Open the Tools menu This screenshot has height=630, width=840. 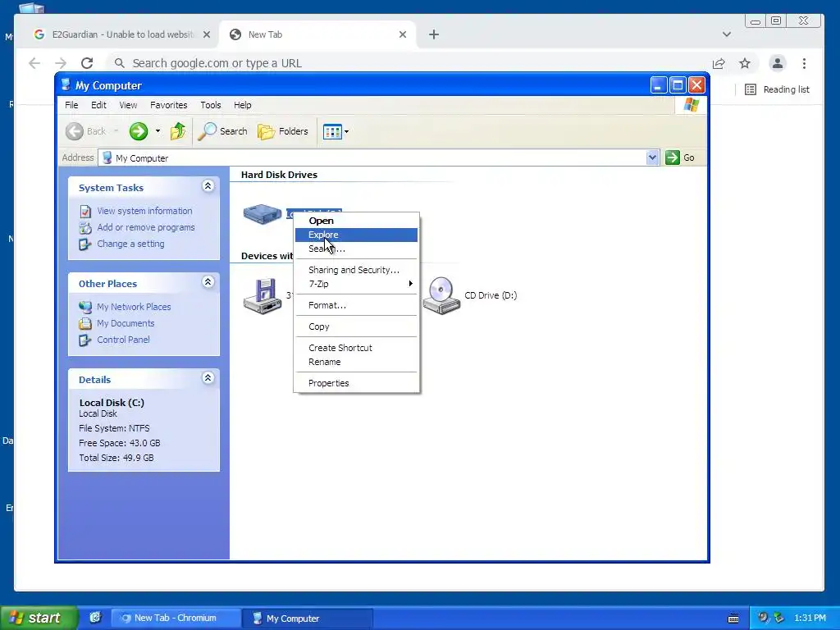(x=211, y=105)
